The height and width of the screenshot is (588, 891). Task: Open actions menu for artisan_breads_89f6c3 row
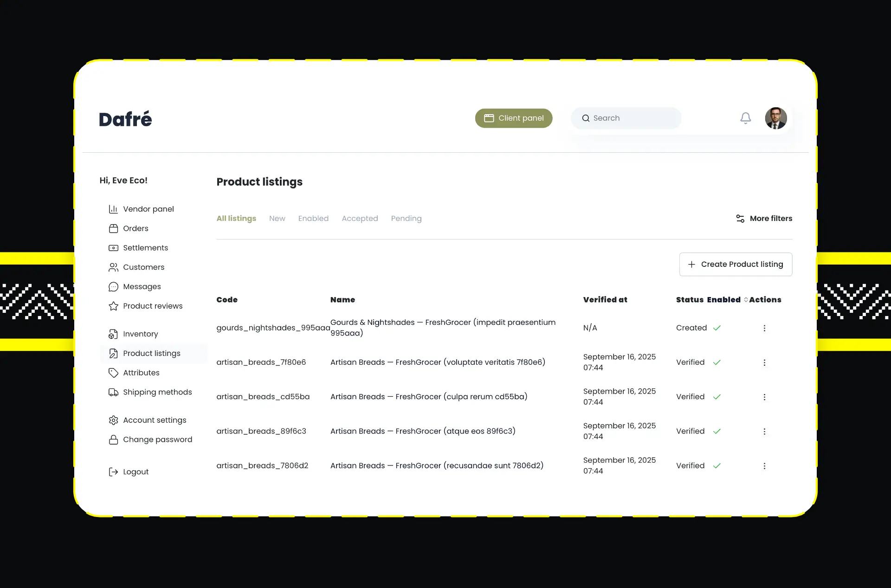pyautogui.click(x=764, y=432)
